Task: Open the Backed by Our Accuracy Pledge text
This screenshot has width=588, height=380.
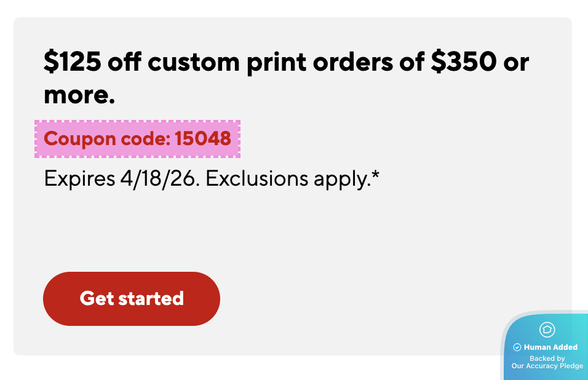Action: click(547, 362)
